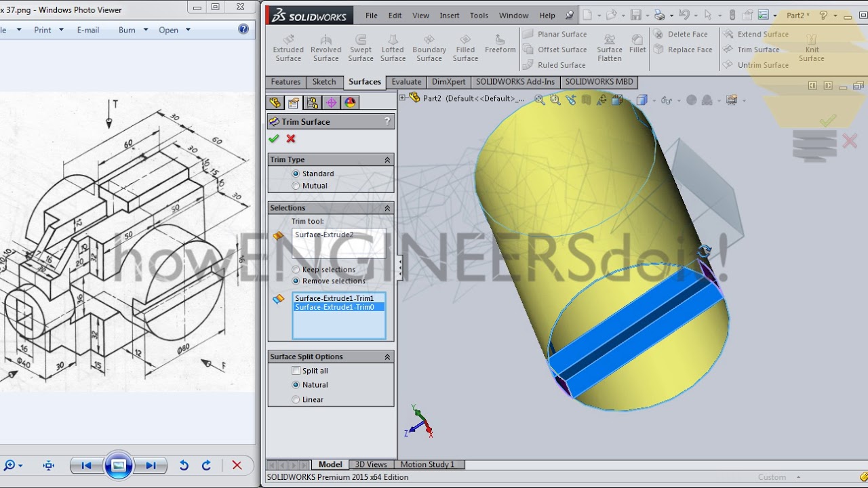Viewport: 868px width, 488px height.
Task: Open the Insert menu
Action: [449, 16]
